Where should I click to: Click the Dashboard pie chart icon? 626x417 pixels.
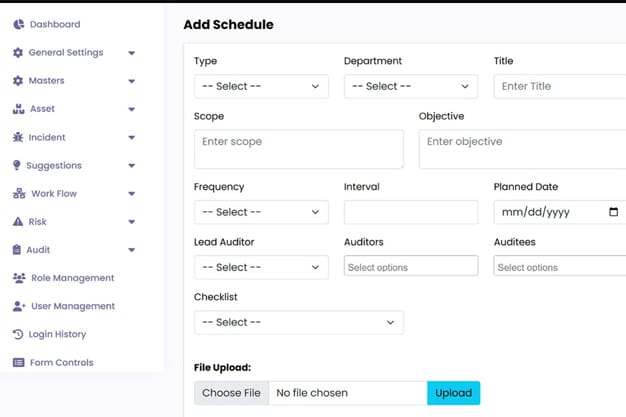pos(19,24)
